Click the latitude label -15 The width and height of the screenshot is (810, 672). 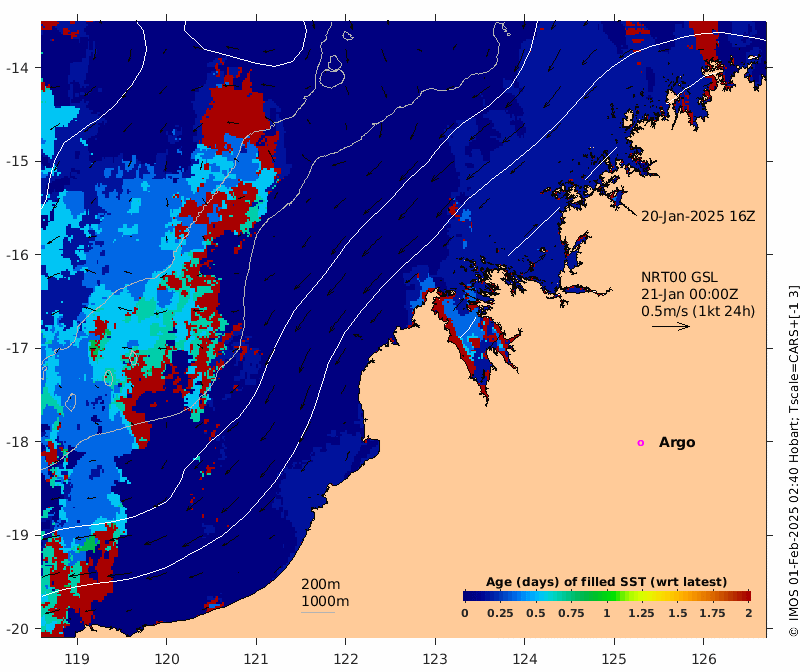coord(17,161)
